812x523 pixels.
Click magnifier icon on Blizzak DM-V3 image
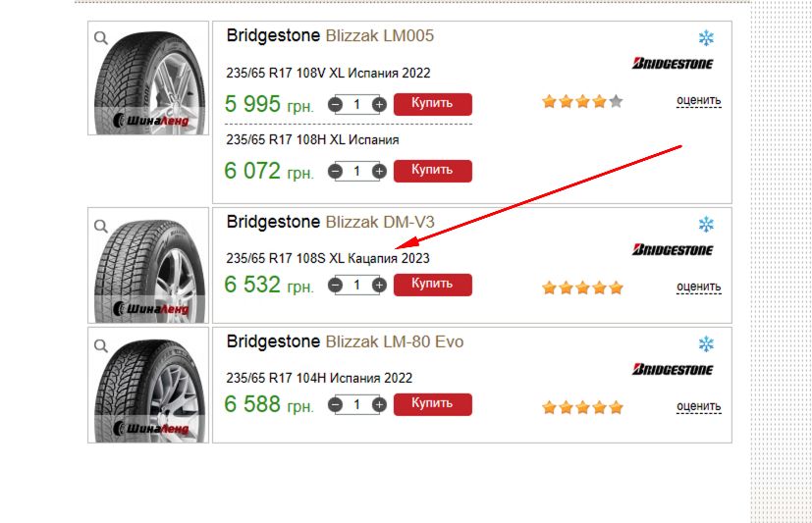[101, 226]
